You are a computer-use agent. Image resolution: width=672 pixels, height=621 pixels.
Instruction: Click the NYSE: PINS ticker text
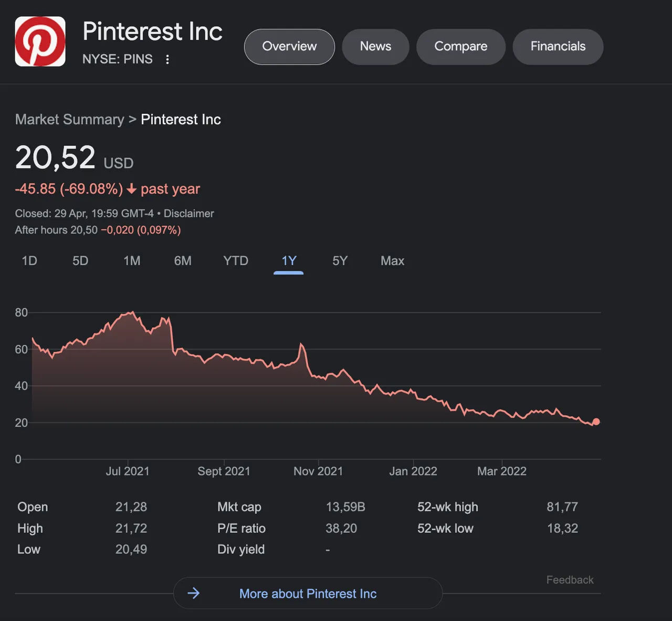(118, 59)
